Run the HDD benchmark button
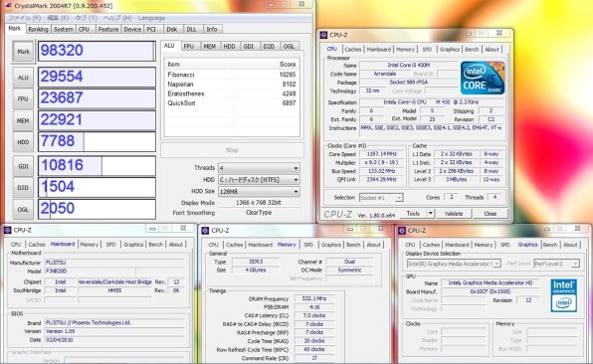Screen dimensions: 593x364 pyautogui.click(x=23, y=142)
